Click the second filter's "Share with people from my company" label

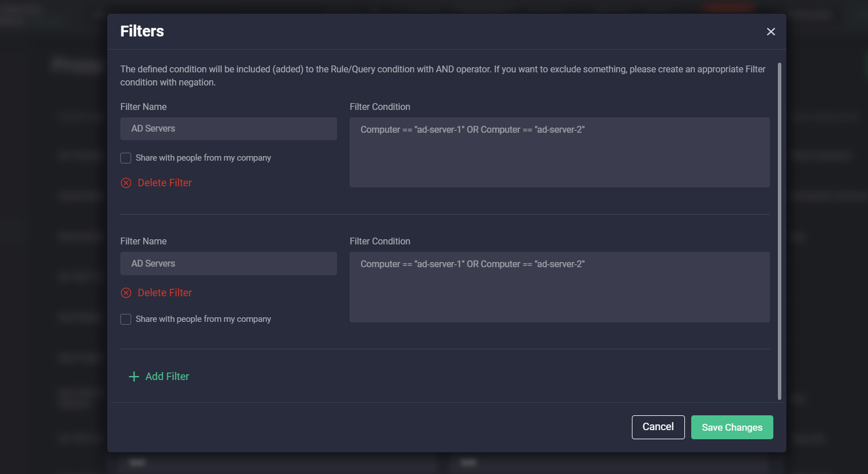(203, 319)
